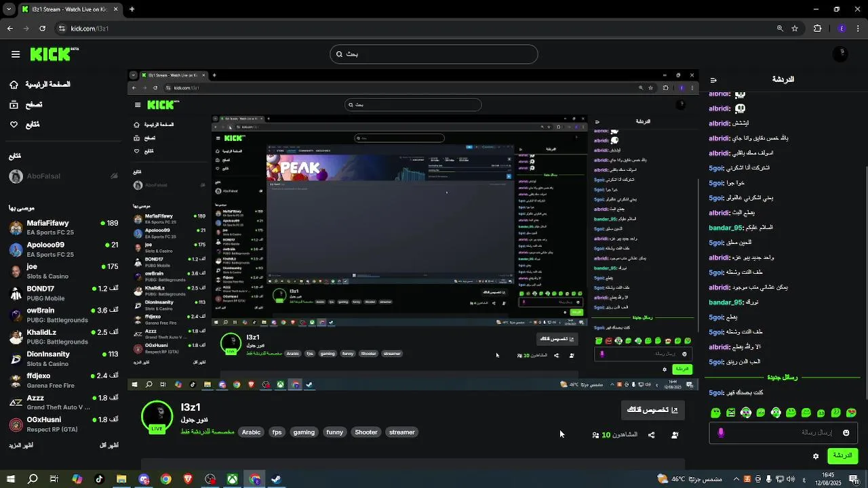Select the owBrain PUBG: Battlegrounds channel

64,315
